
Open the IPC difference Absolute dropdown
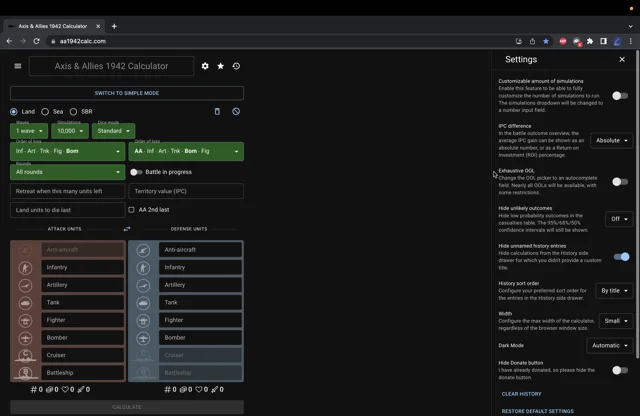[611, 140]
